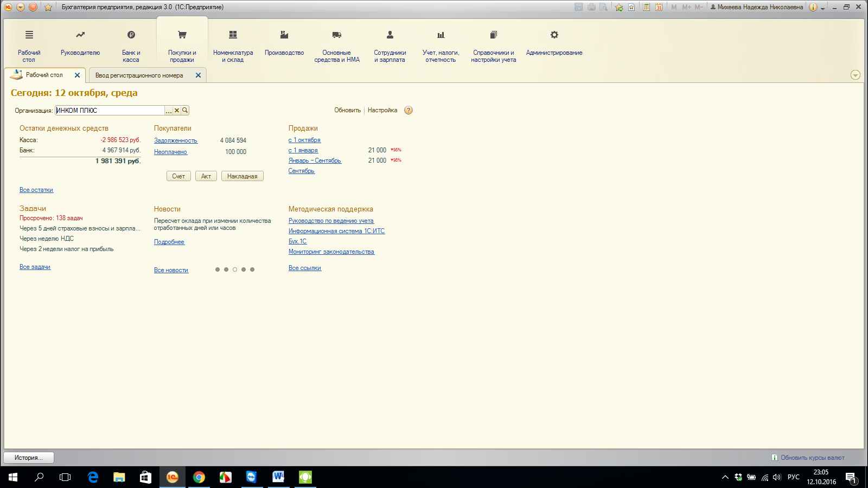Click the print preview icon
The width and height of the screenshot is (868, 488).
tap(603, 7)
